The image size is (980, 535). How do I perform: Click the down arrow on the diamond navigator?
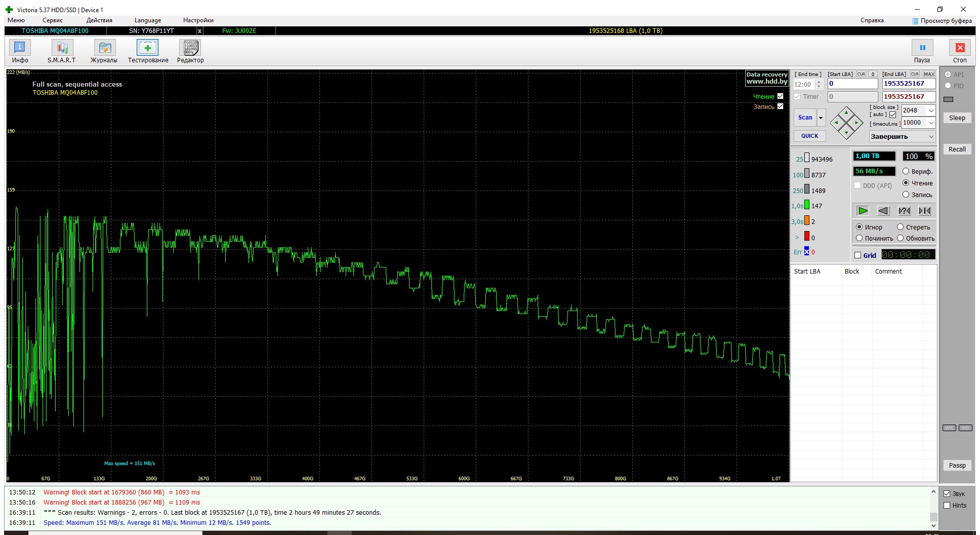pos(846,133)
